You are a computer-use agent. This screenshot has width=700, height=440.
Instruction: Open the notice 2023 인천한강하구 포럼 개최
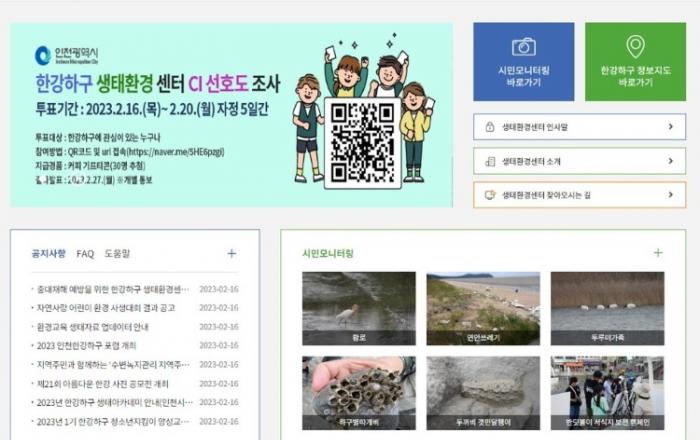(86, 346)
